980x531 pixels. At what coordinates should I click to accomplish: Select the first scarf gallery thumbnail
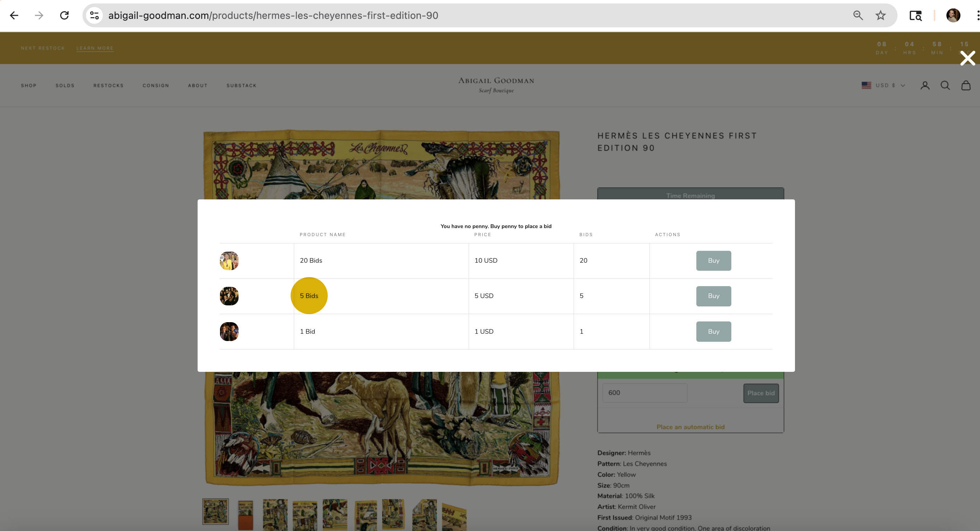click(215, 511)
